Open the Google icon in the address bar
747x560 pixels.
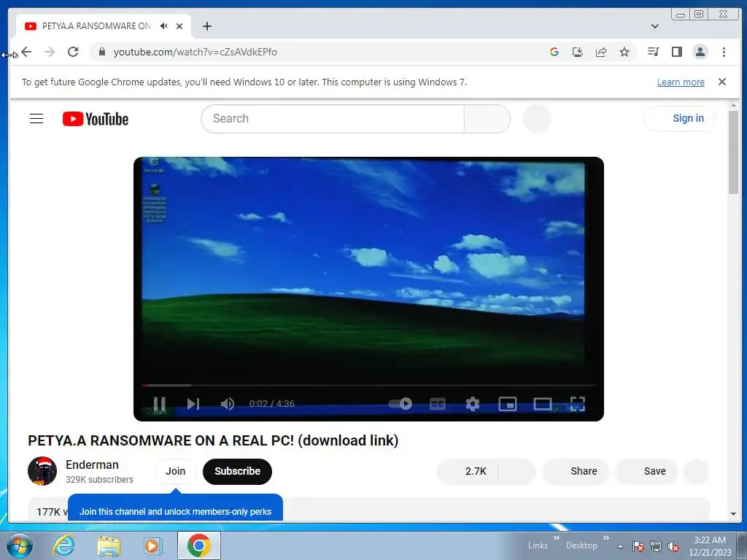click(554, 52)
